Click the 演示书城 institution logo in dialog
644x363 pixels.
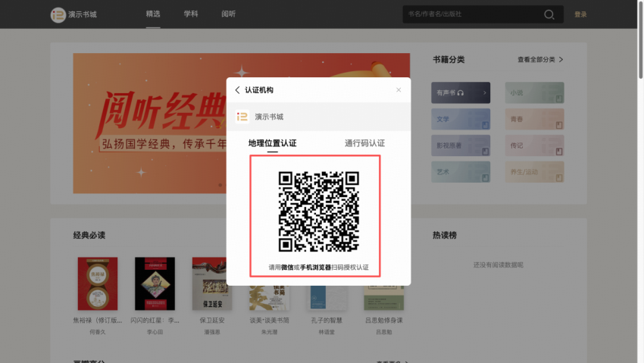[x=242, y=117]
